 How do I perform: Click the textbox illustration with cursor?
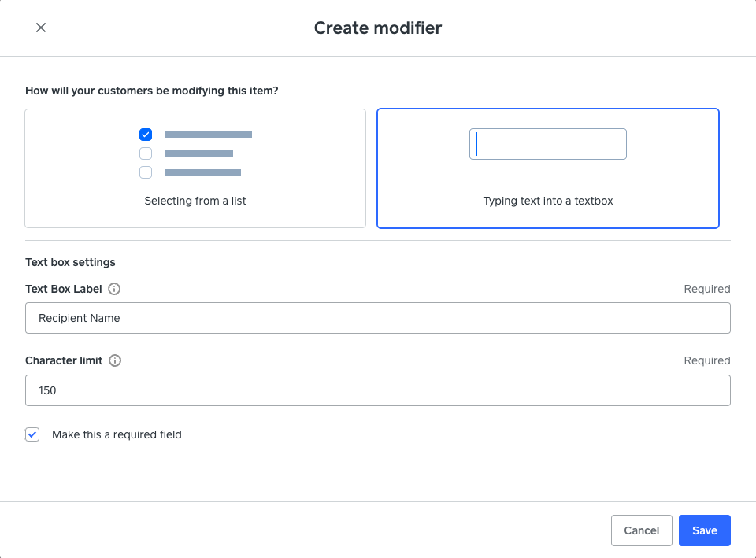[547, 144]
